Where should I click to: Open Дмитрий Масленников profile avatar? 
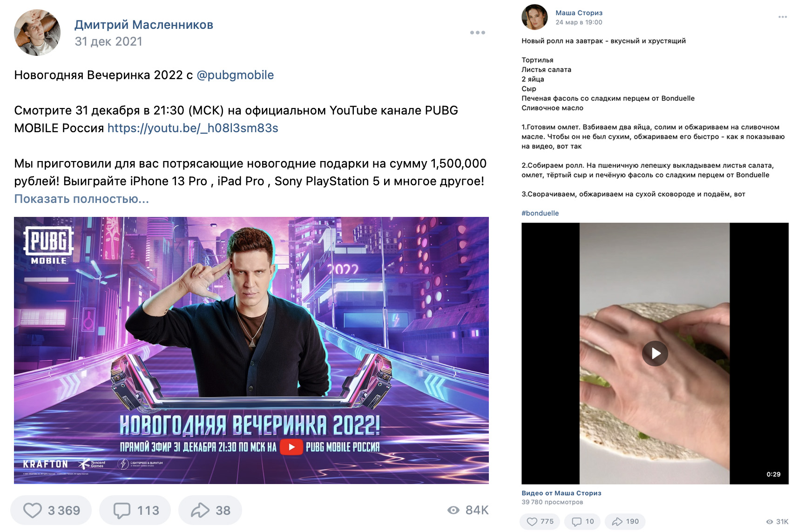(37, 33)
